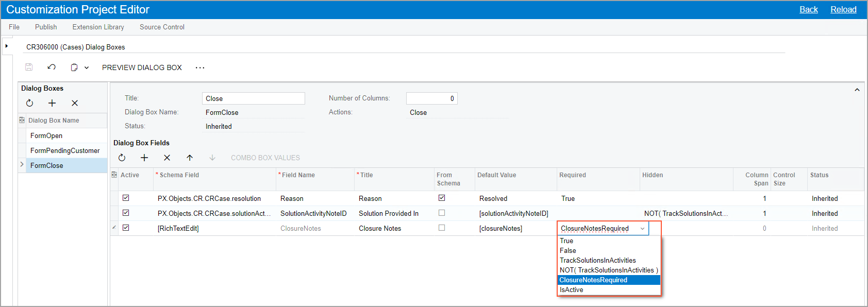Open the Publish menu
The image size is (868, 307).
(46, 27)
